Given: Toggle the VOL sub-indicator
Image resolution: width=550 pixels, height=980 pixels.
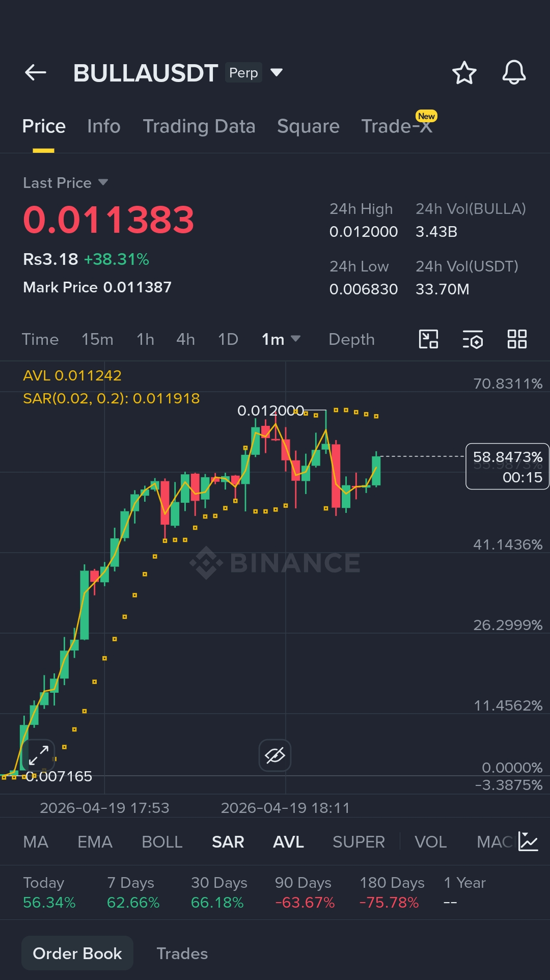Looking at the screenshot, I should 430,842.
